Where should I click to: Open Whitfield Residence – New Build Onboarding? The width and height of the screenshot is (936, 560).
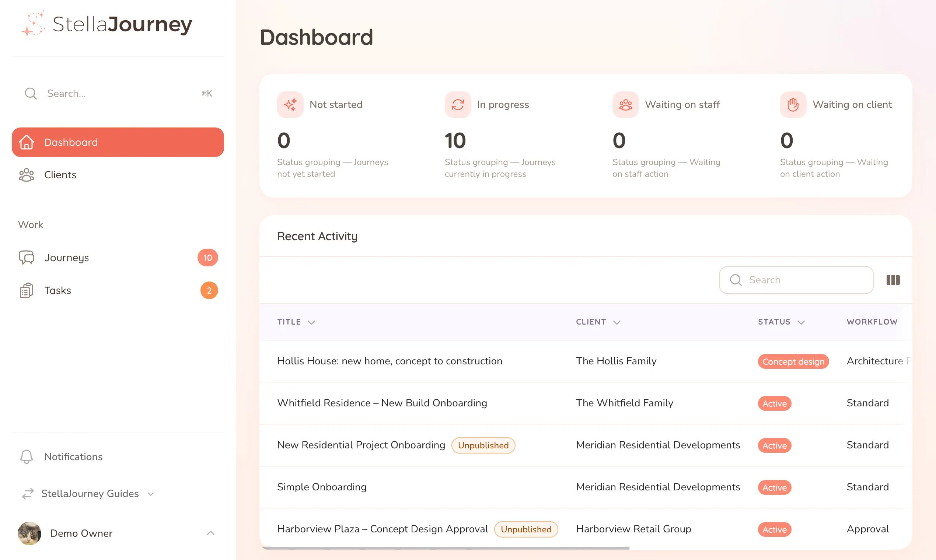pos(382,403)
